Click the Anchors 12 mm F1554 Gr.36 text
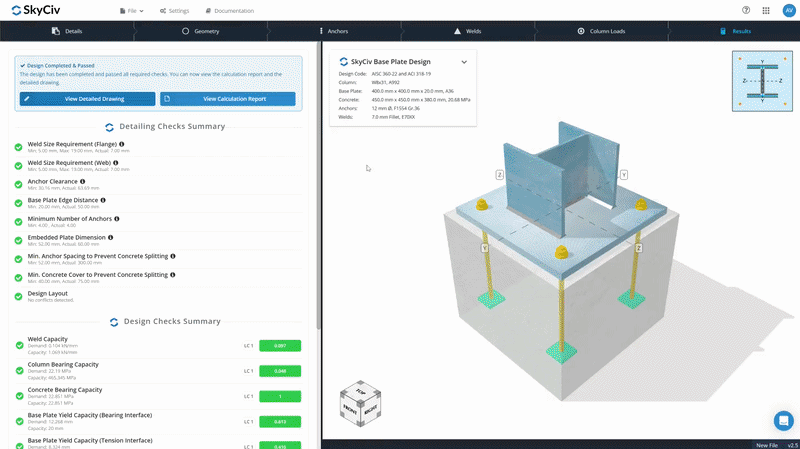 click(x=395, y=108)
